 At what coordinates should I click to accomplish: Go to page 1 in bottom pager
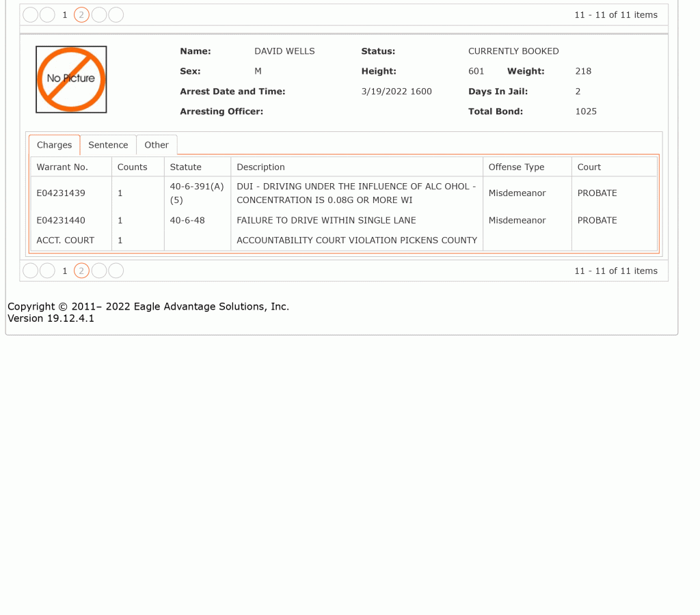[65, 271]
